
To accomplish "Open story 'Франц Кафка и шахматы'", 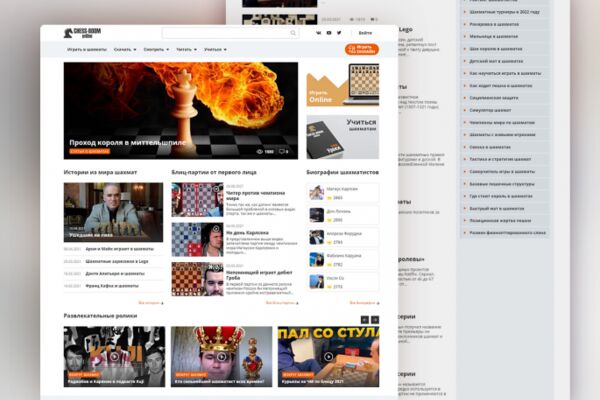I will [x=112, y=286].
